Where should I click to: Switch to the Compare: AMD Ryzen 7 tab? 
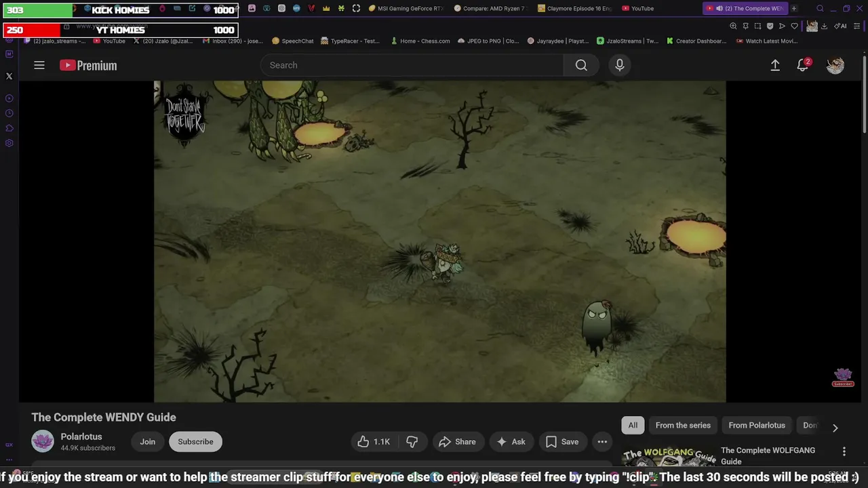pos(490,9)
